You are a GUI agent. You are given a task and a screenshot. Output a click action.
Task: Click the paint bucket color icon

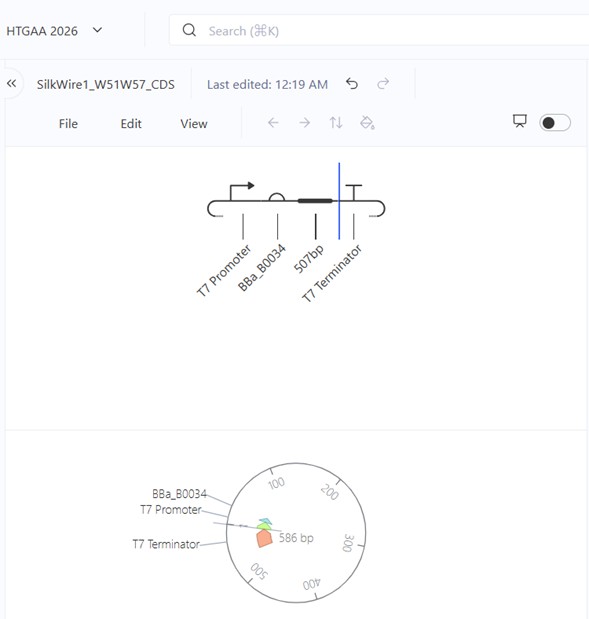click(x=367, y=123)
